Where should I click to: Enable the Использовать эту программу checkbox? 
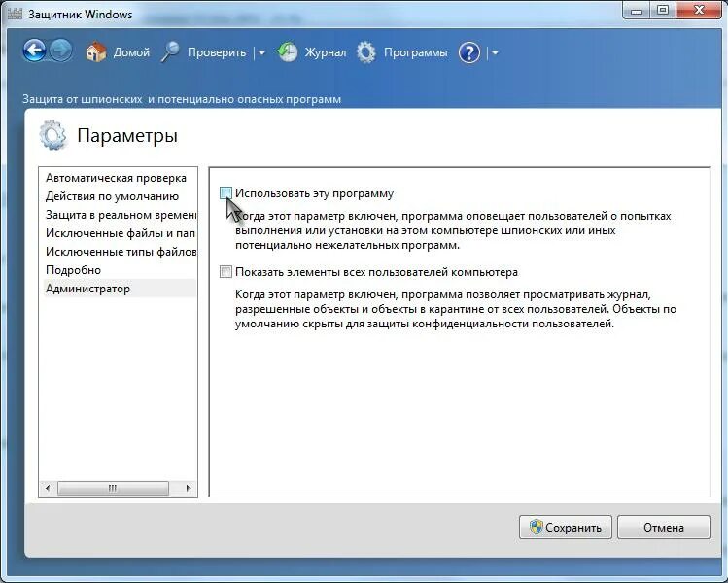[x=225, y=193]
